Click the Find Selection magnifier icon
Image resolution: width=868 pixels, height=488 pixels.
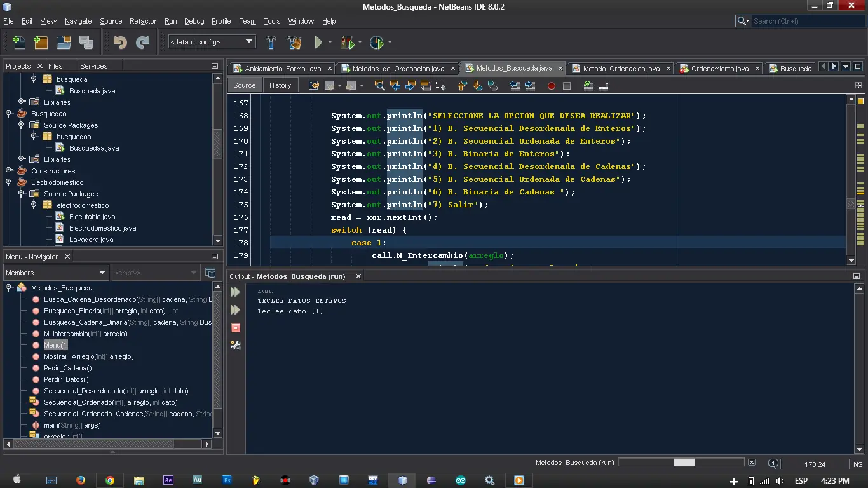[379, 85]
